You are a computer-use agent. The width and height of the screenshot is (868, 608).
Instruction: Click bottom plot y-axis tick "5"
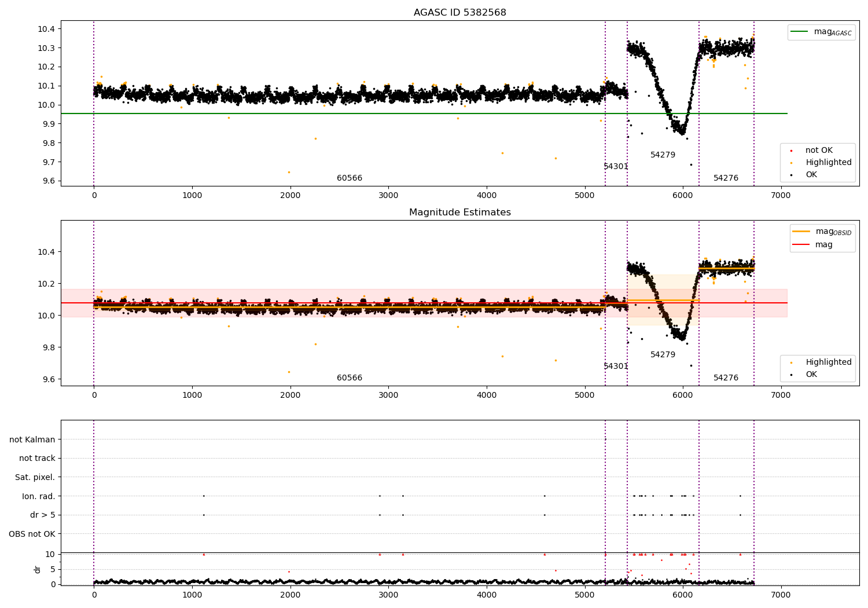[x=53, y=570]
